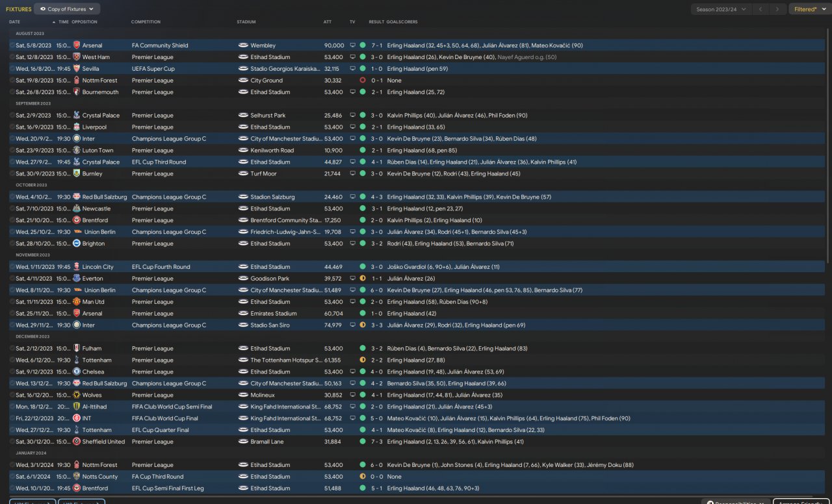Sort by the Result column header

pos(376,22)
